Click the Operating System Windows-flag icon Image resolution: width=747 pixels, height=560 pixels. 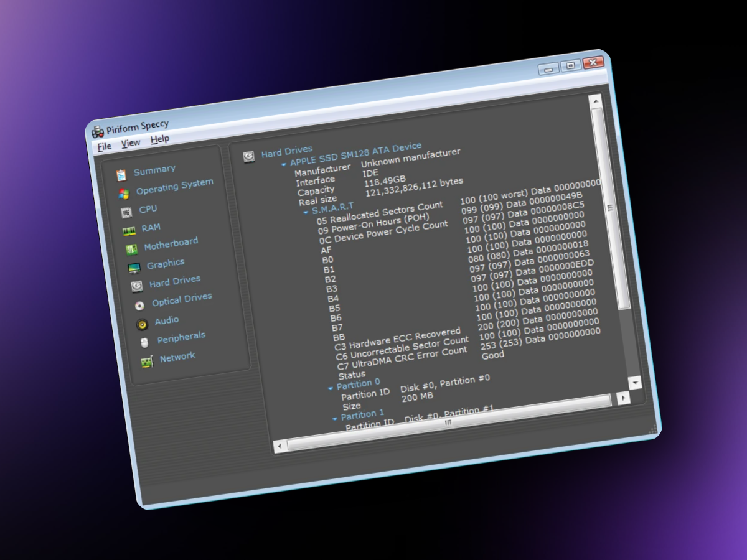(x=123, y=194)
